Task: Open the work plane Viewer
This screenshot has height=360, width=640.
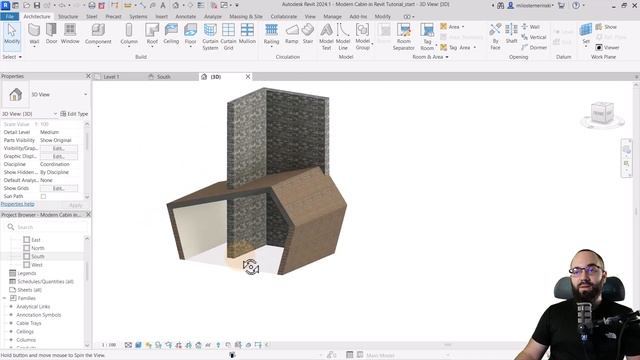Action: coord(607,47)
